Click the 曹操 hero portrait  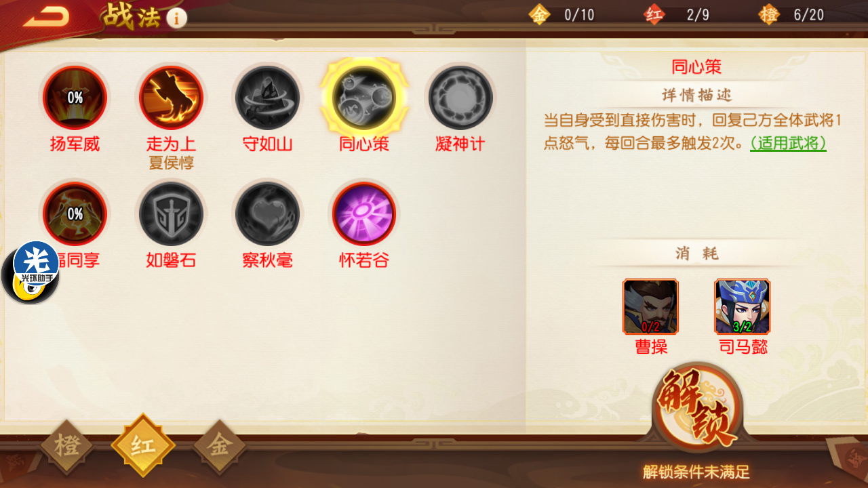(x=650, y=306)
